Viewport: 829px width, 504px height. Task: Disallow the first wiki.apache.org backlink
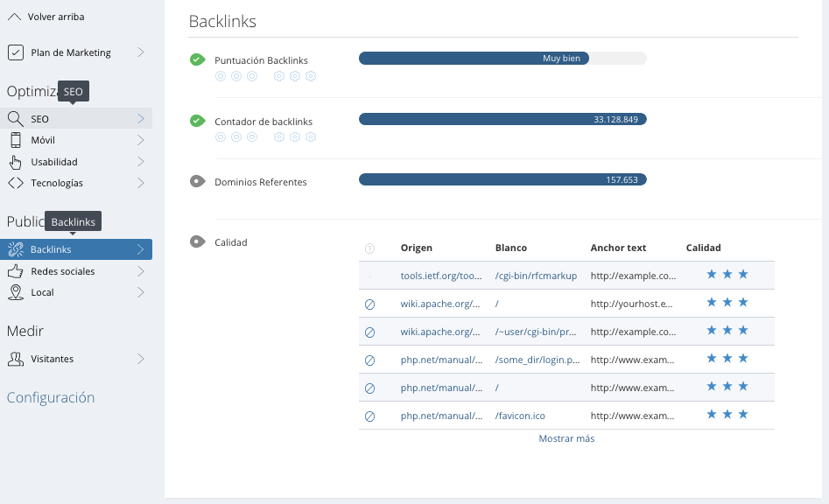[x=369, y=304]
